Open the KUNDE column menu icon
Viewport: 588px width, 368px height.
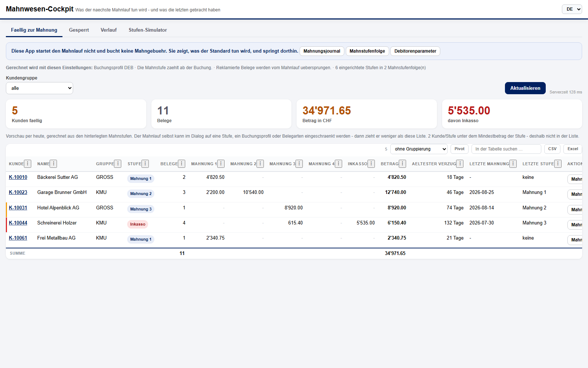click(x=28, y=164)
